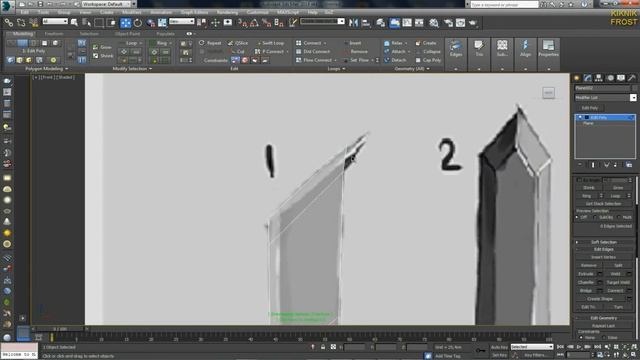Click the Grow button in ribbon
This screenshot has height=360, width=640.
102,47
